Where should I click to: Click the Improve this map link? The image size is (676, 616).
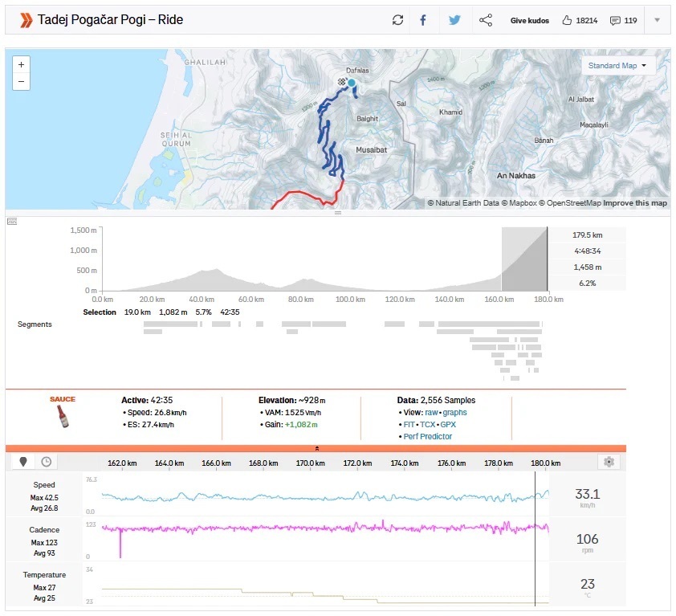(x=635, y=202)
